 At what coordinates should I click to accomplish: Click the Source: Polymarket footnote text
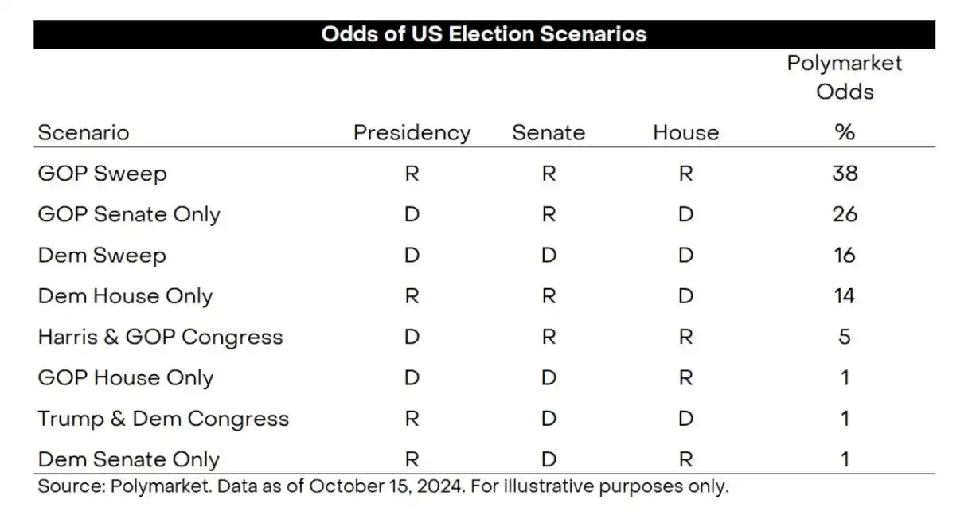[x=383, y=486]
